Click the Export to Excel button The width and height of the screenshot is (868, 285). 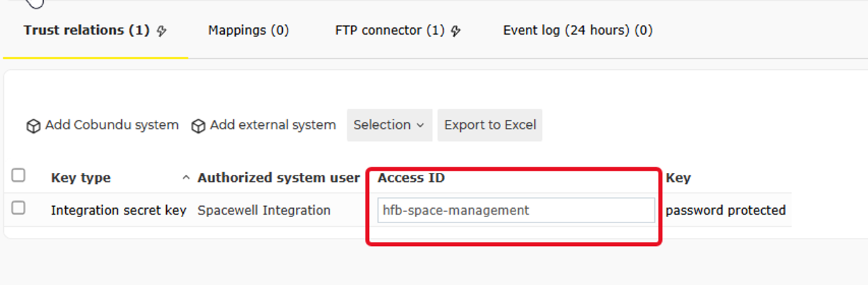tap(490, 125)
